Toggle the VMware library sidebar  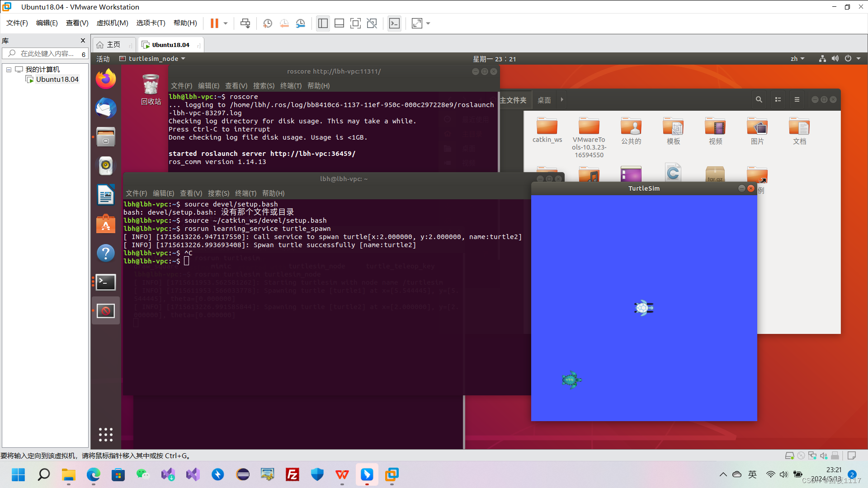click(x=323, y=23)
